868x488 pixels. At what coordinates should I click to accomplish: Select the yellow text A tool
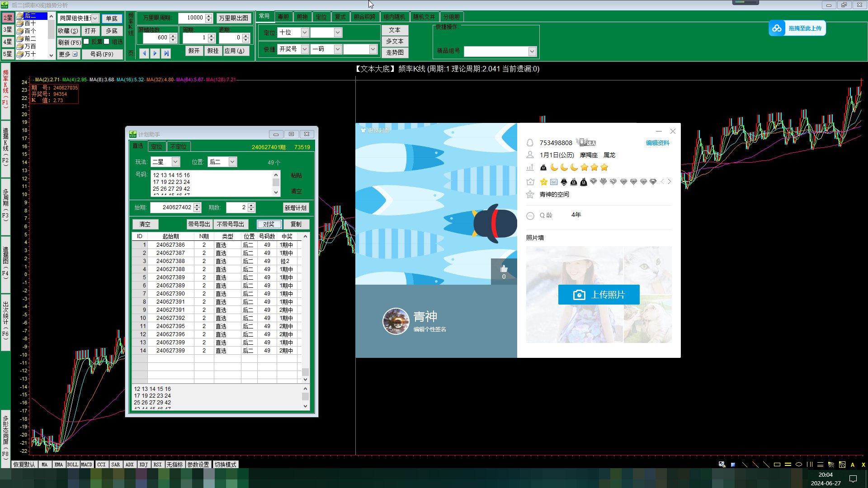point(853,465)
